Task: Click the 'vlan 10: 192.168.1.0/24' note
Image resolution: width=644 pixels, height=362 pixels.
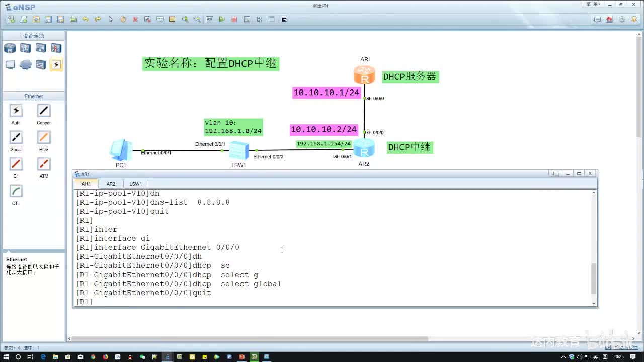Action: [x=233, y=127]
